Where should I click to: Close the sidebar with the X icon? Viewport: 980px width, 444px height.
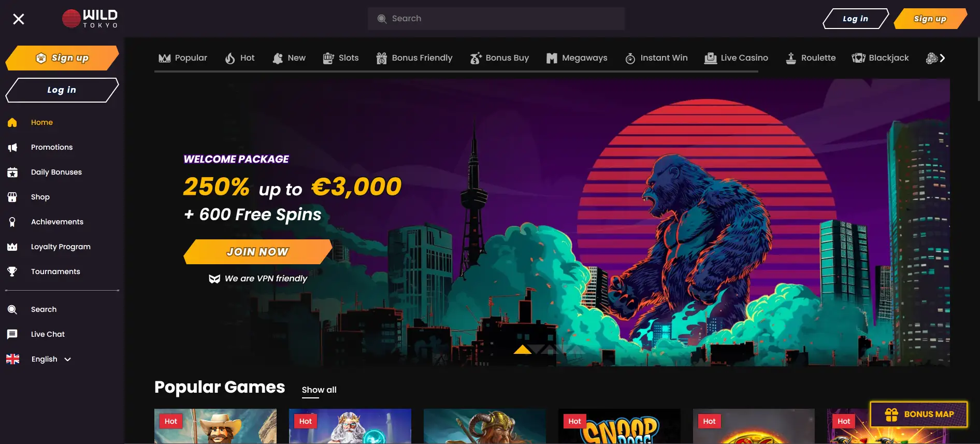coord(19,19)
